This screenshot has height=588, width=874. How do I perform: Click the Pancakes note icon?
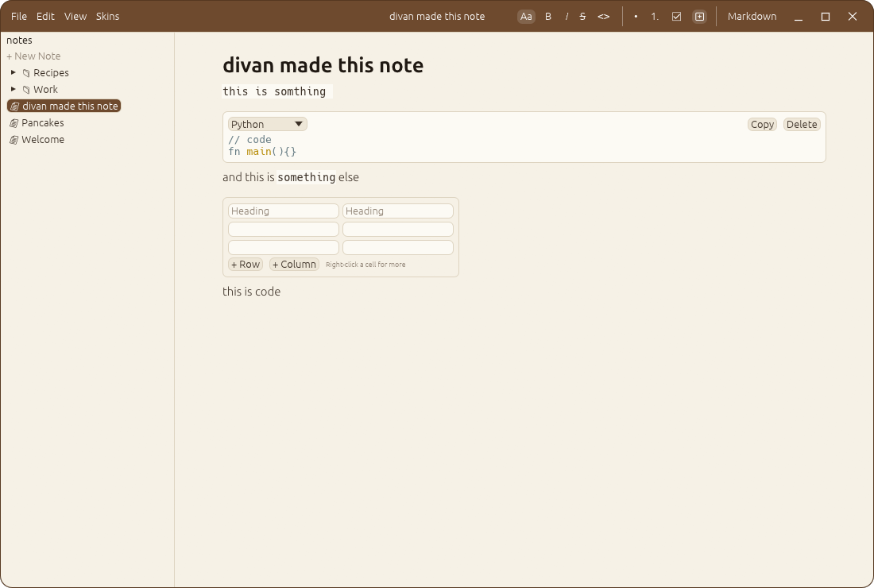14,123
